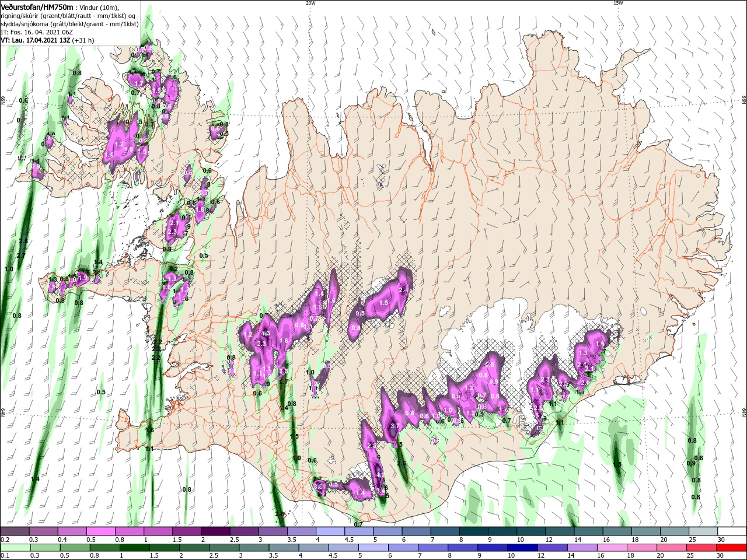The height and width of the screenshot is (560, 747).
Task: Pick the dark teal 8 swatch in the snow legend row
Action: pos(473,531)
